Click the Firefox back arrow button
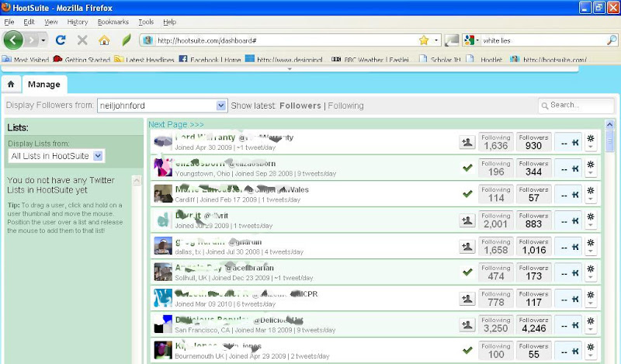Viewport: 621px width, 364px height. click(x=13, y=40)
